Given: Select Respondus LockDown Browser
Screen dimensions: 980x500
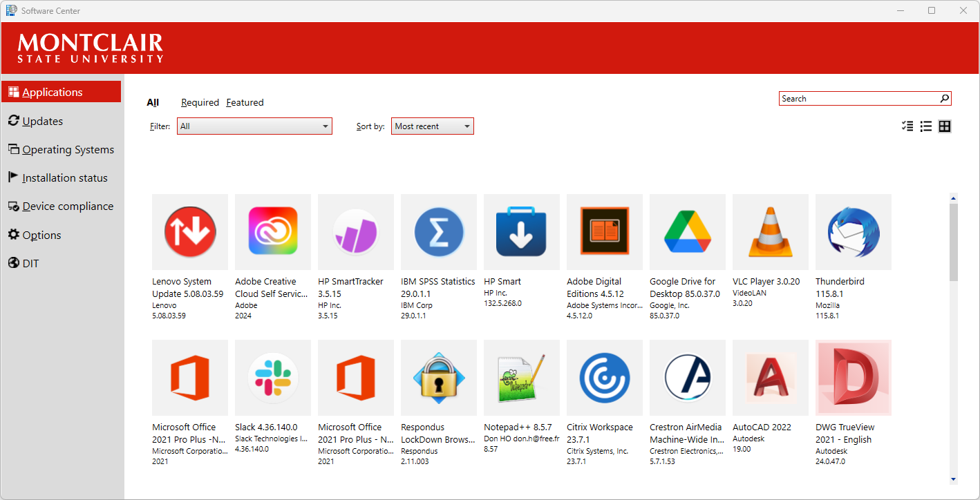Looking at the screenshot, I should pyautogui.click(x=438, y=378).
